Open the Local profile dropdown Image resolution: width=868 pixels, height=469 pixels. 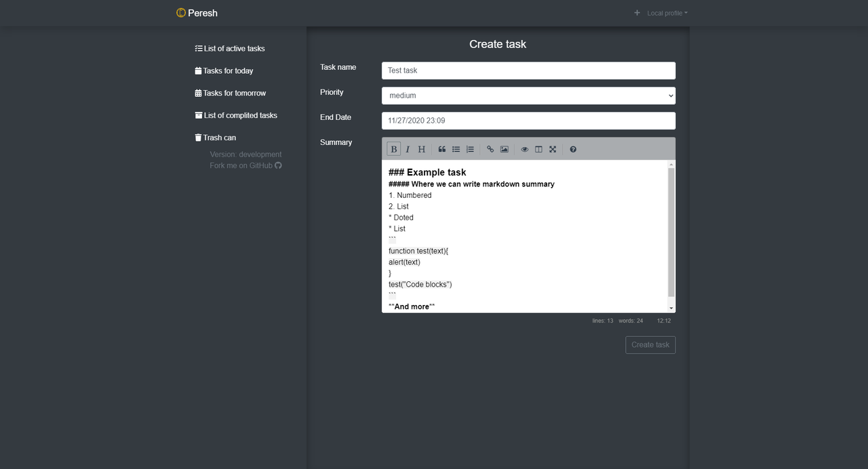[667, 13]
